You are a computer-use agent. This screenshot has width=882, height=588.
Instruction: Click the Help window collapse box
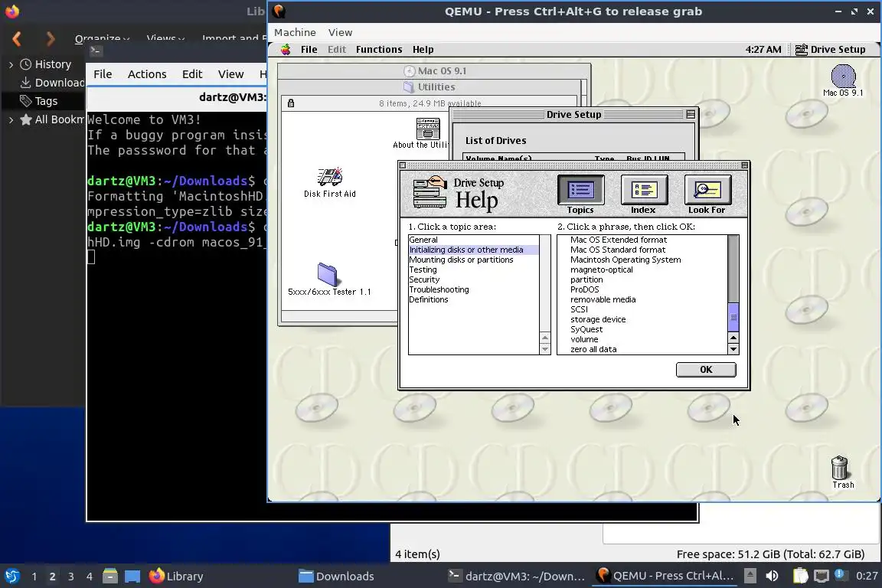[744, 165]
